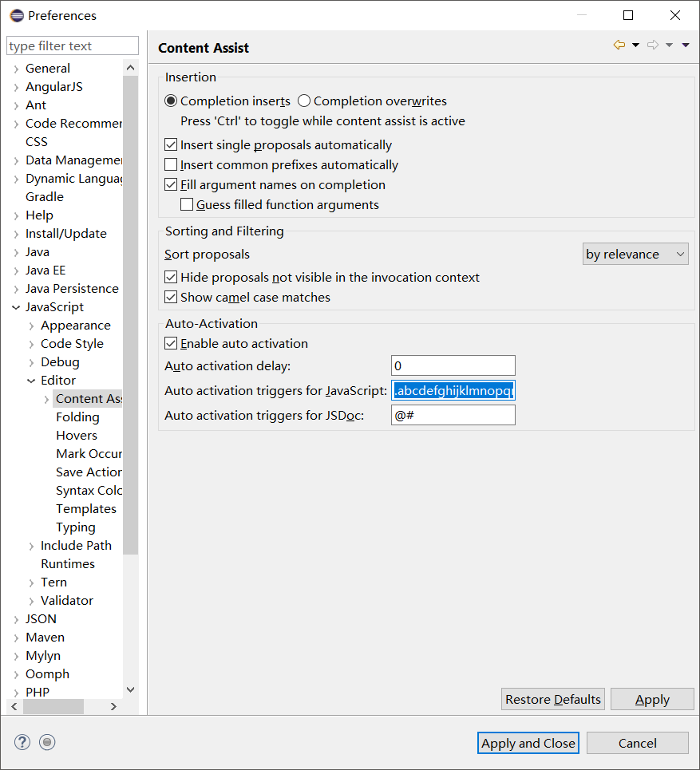
Task: Open the preferences view menu triangle
Action: click(x=686, y=45)
